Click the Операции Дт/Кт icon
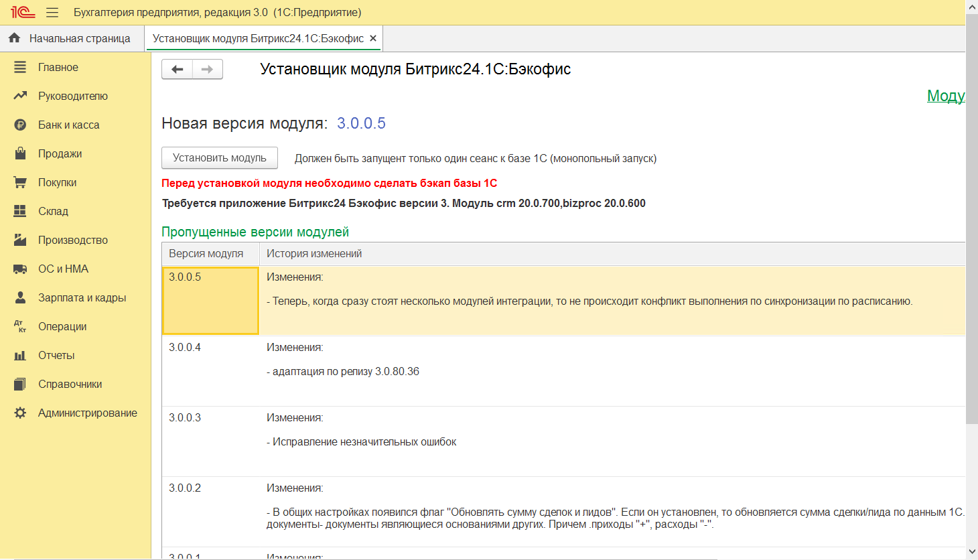The image size is (978, 560). click(x=20, y=326)
